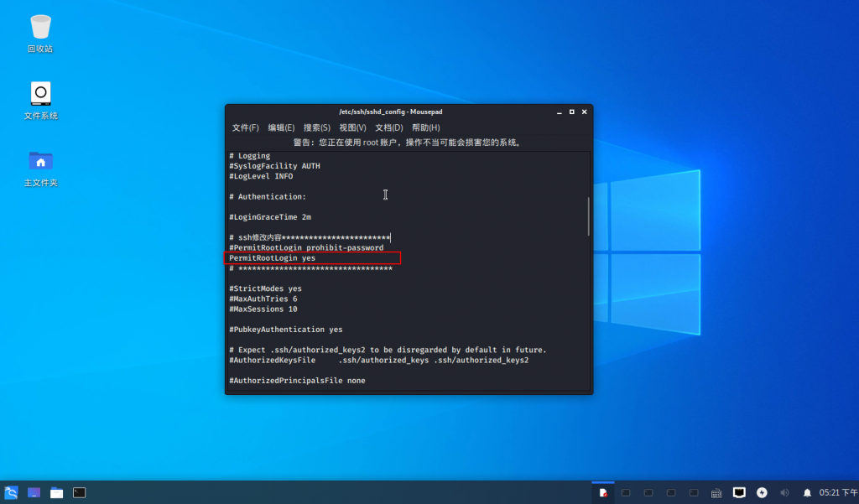Click the '#MaxSessions 10' line

point(263,309)
